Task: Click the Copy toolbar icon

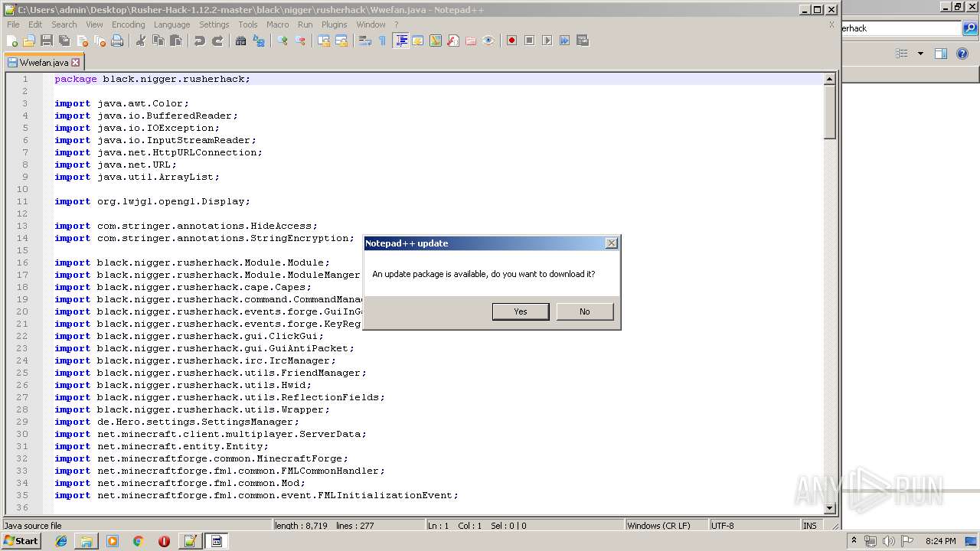Action: 158,41
